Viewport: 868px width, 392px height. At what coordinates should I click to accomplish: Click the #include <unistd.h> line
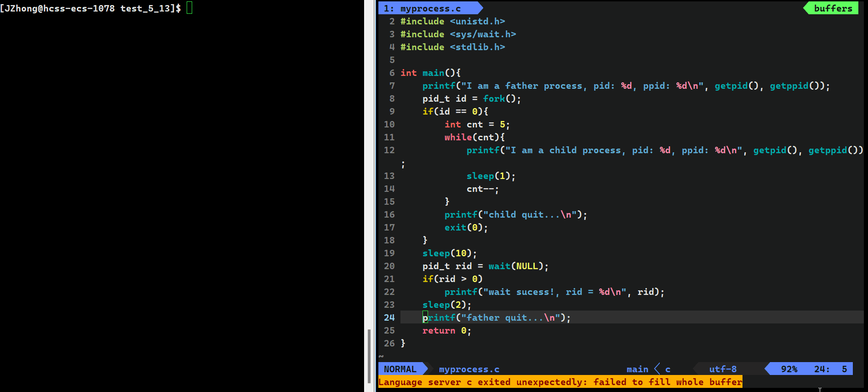[452, 21]
